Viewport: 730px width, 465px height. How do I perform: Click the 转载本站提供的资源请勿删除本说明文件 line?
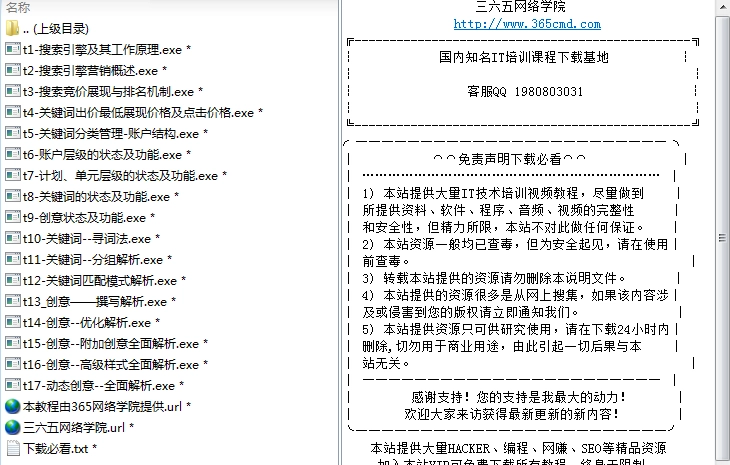pyautogui.click(x=494, y=278)
